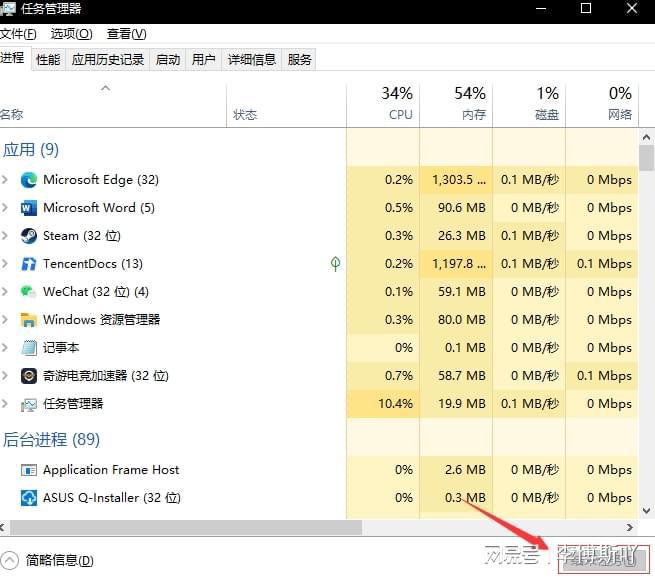Click the 10.4% CPU value cell
Viewport: 655px width, 578px height.
(383, 404)
